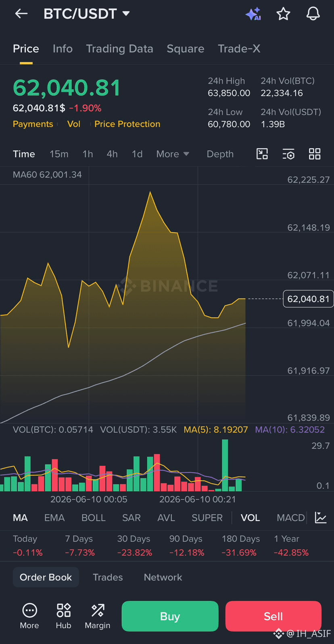This screenshot has height=644, width=334.
Task: Tap the MA(5): 8.19207 label
Action: click(x=216, y=430)
